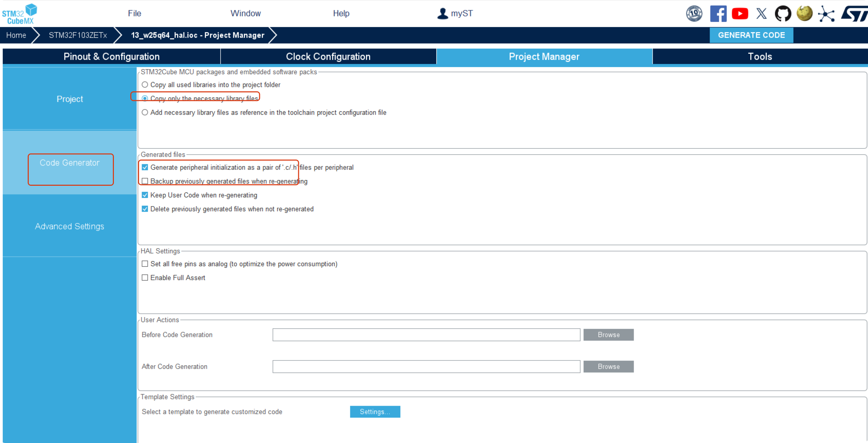Click the ST community network icon
Screen dimensions: 868x443
pos(826,14)
